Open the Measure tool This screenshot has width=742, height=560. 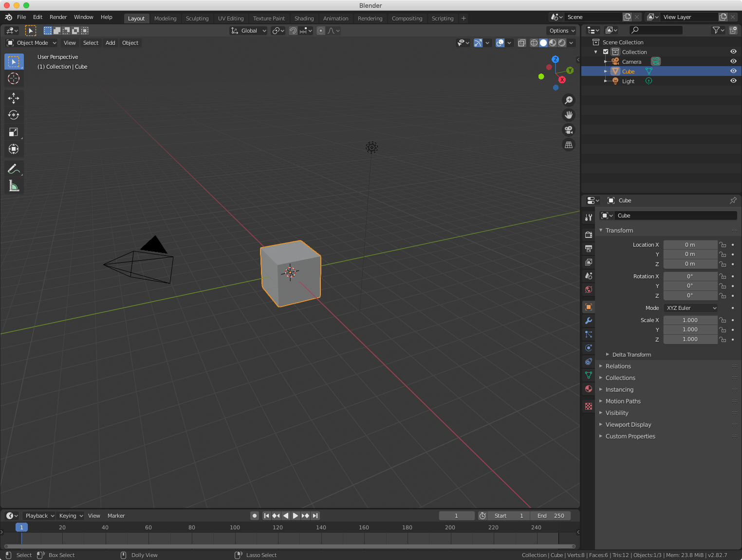click(x=14, y=185)
